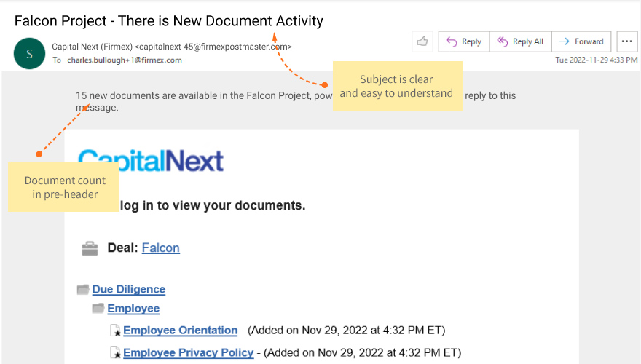The image size is (641, 364).
Task: Click the email subject line text
Action: (x=168, y=21)
